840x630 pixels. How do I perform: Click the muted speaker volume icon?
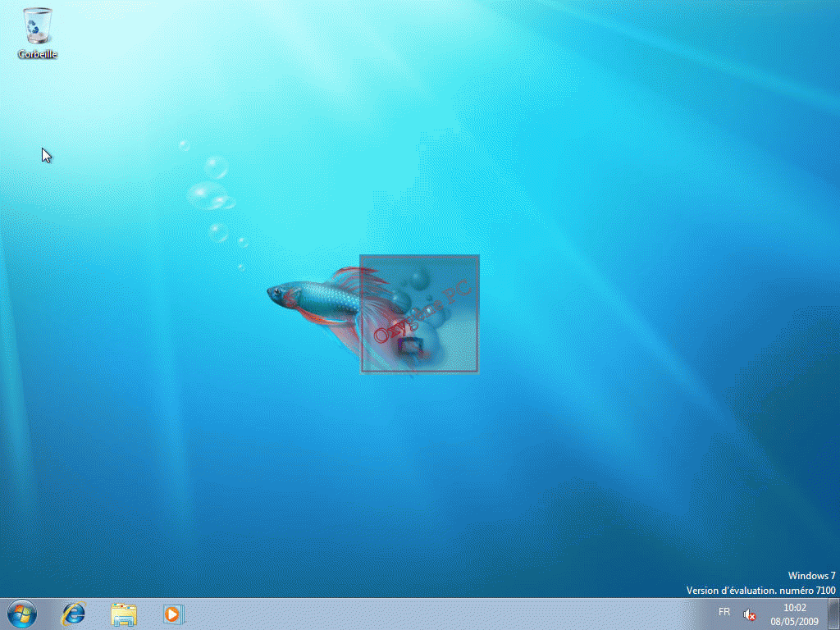pos(749,614)
